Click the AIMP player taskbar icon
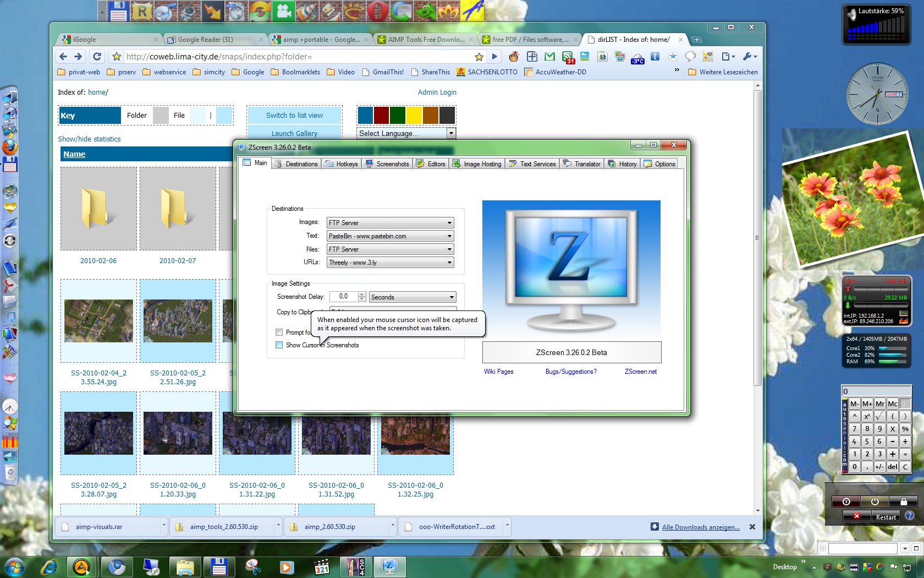 coord(81,566)
